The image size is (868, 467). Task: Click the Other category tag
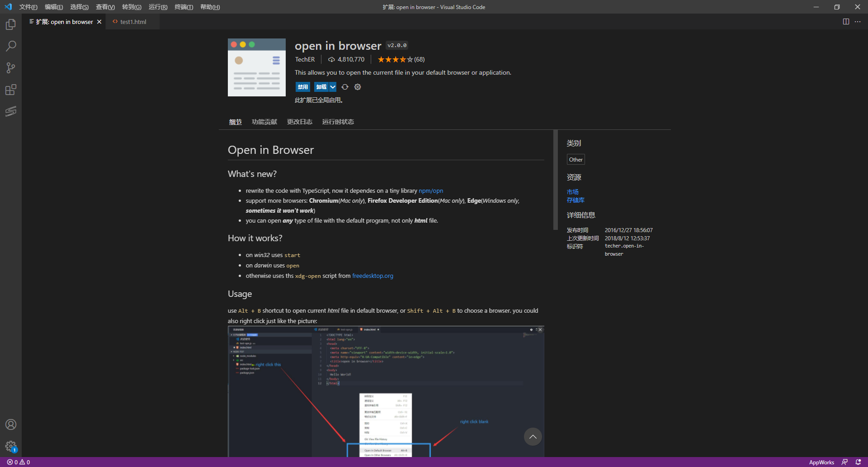coord(576,159)
